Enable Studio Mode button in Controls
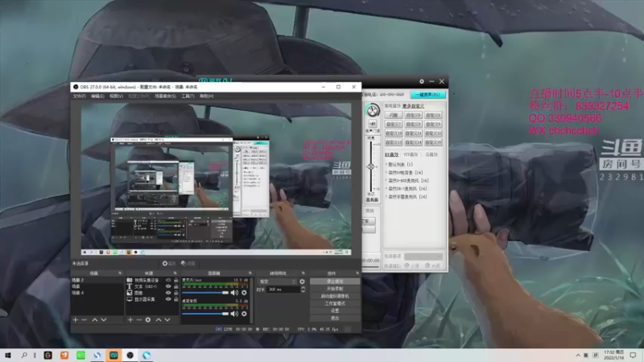Image resolution: width=644 pixels, height=362 pixels. click(x=335, y=304)
